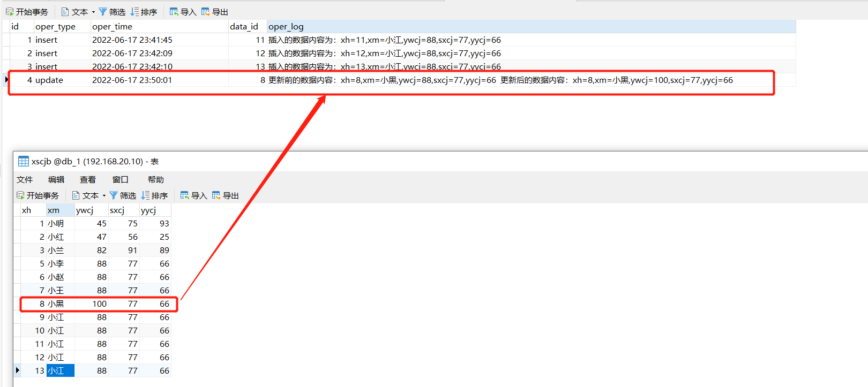Viewport: 868px width, 387px height.
Task: Click 文本 icon in xscjb window toolbar
Action: coord(76,195)
